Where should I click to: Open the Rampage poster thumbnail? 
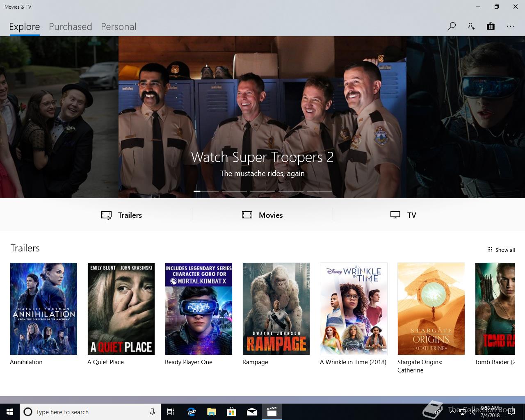[276, 309]
